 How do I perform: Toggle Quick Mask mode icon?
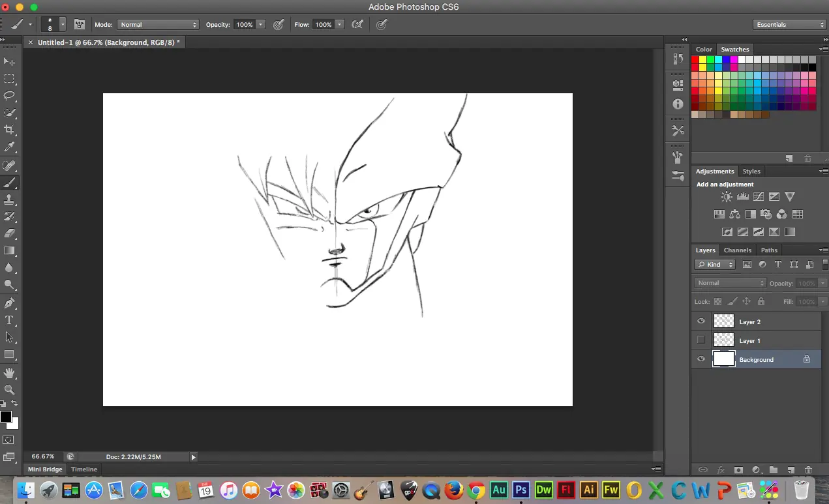coord(9,440)
